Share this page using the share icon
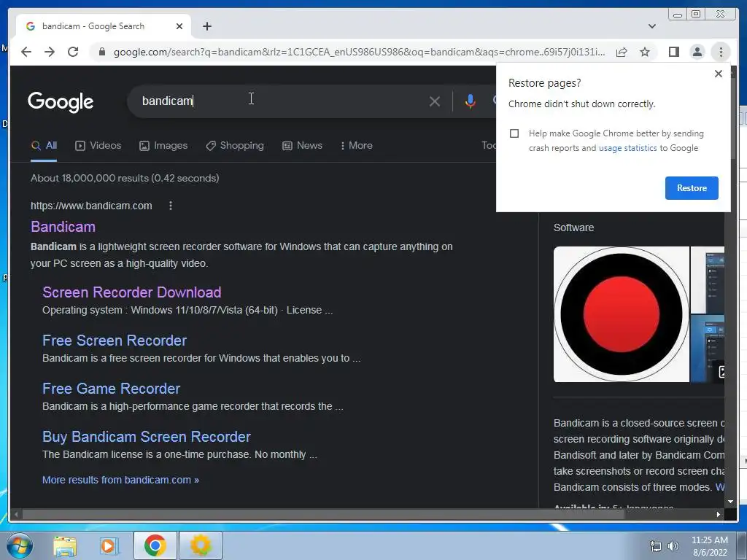The height and width of the screenshot is (560, 747). [x=622, y=52]
